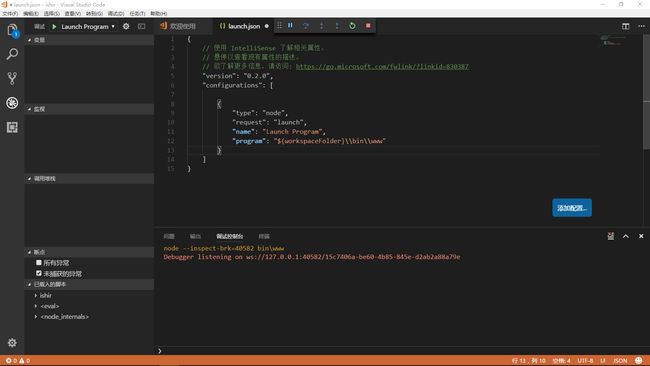Open the 调试(D) menu
650x366 pixels.
point(116,14)
